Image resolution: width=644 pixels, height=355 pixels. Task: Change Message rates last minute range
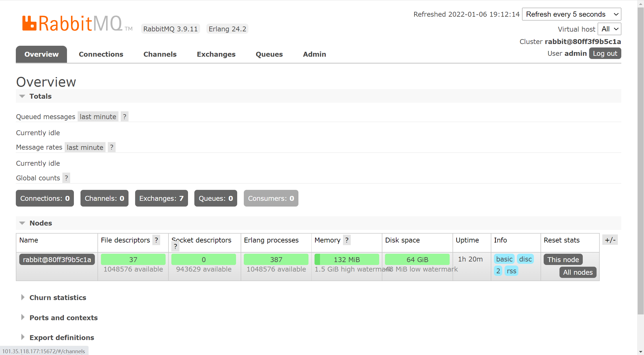[x=85, y=147]
